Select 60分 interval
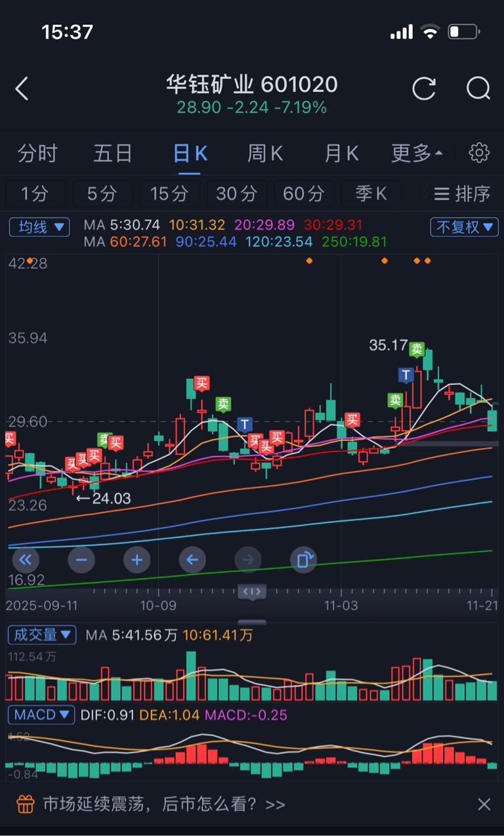 tap(304, 194)
